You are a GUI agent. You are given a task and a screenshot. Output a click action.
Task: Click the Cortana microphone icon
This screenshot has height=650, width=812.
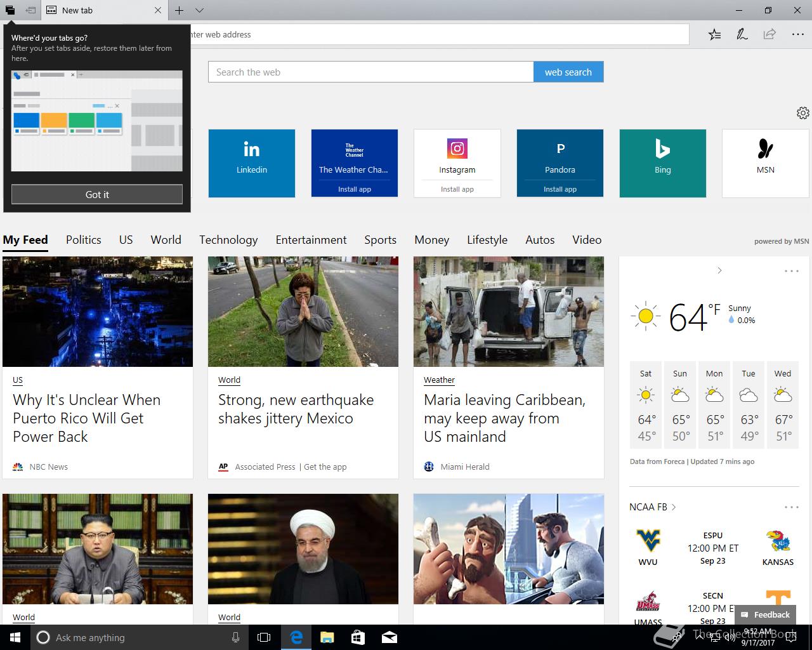(235, 637)
